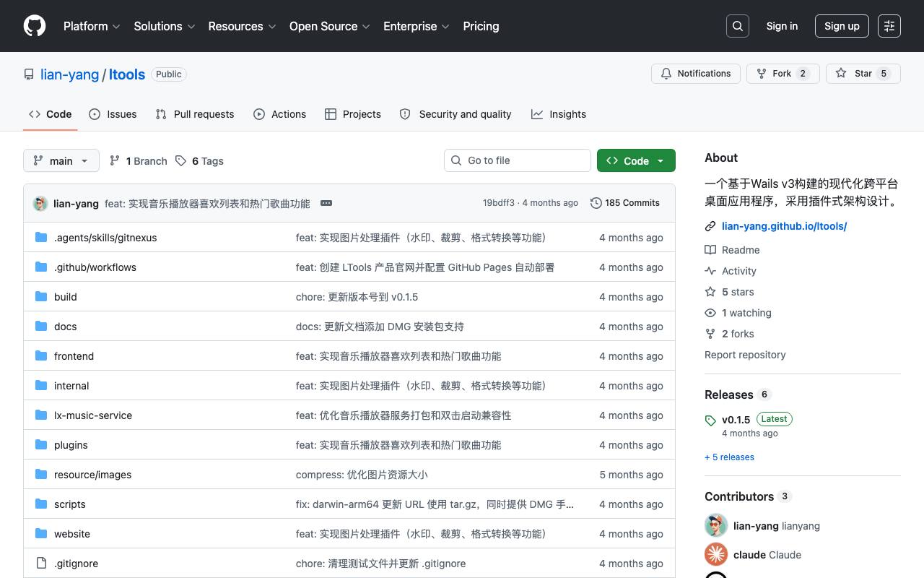
Task: View the 185 Commits history
Action: (x=625, y=203)
